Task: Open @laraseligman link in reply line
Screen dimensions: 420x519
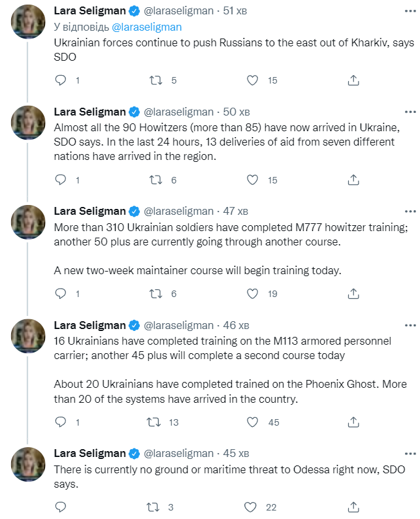Action: pos(147,27)
